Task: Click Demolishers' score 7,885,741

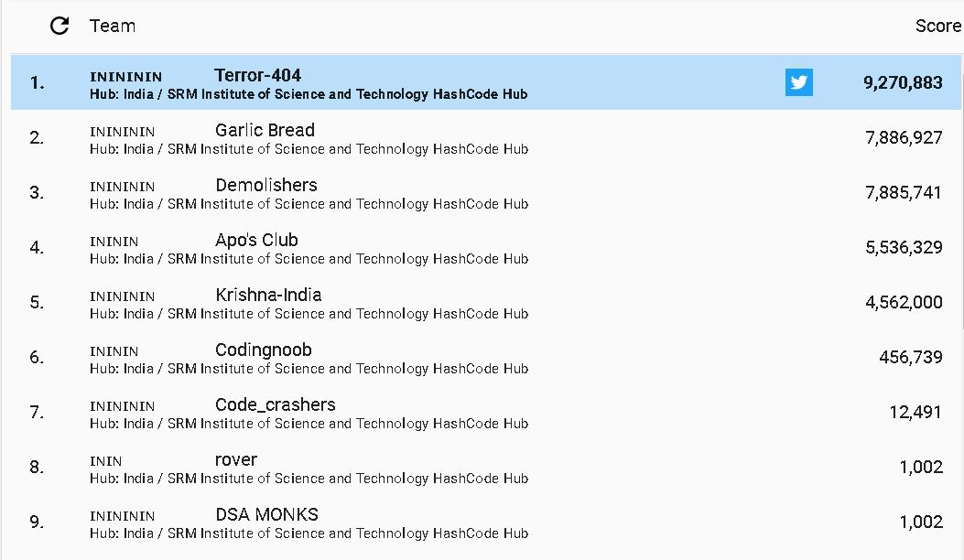Action: pyautogui.click(x=904, y=193)
